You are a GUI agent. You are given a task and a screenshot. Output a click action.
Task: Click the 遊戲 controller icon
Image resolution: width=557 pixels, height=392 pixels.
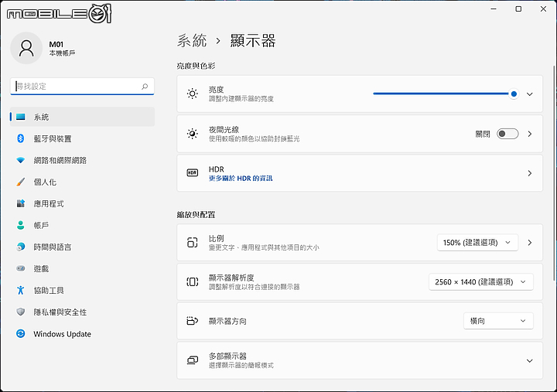pos(21,268)
